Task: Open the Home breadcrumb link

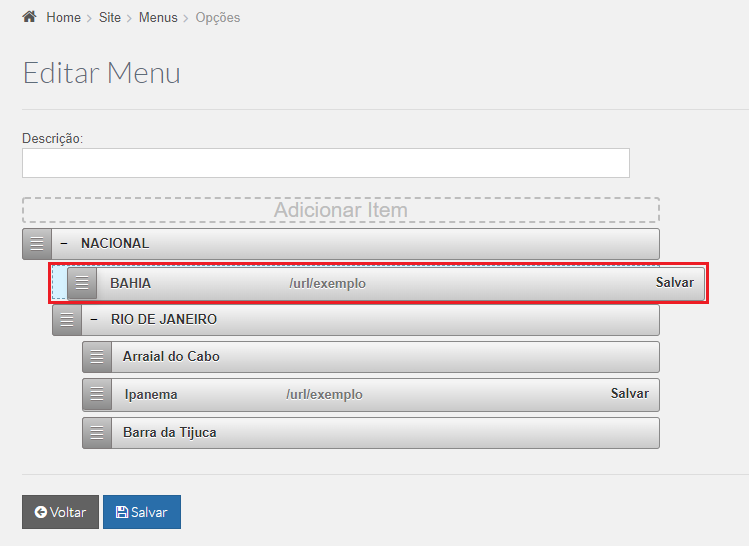Action: [x=64, y=18]
